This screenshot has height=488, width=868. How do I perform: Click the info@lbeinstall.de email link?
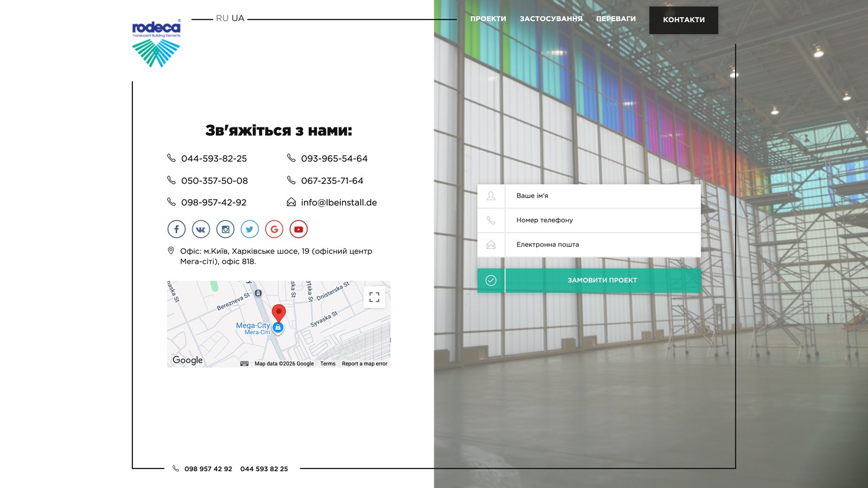tap(339, 202)
